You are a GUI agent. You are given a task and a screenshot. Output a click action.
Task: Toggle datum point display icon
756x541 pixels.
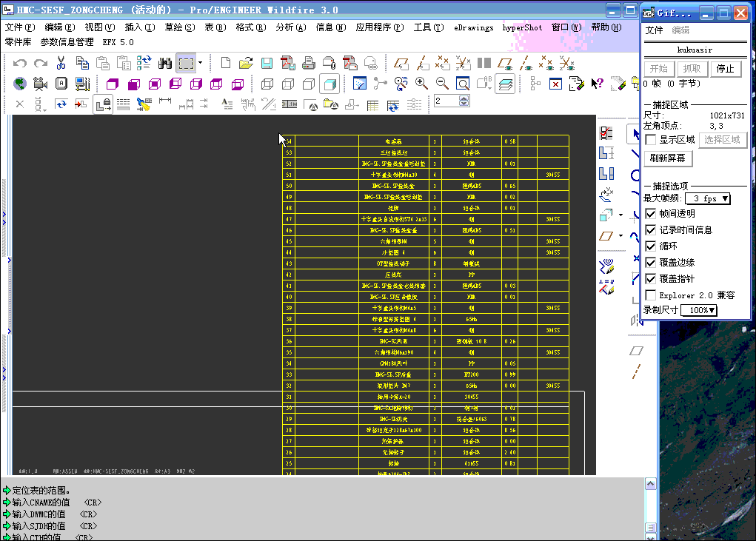click(546, 63)
